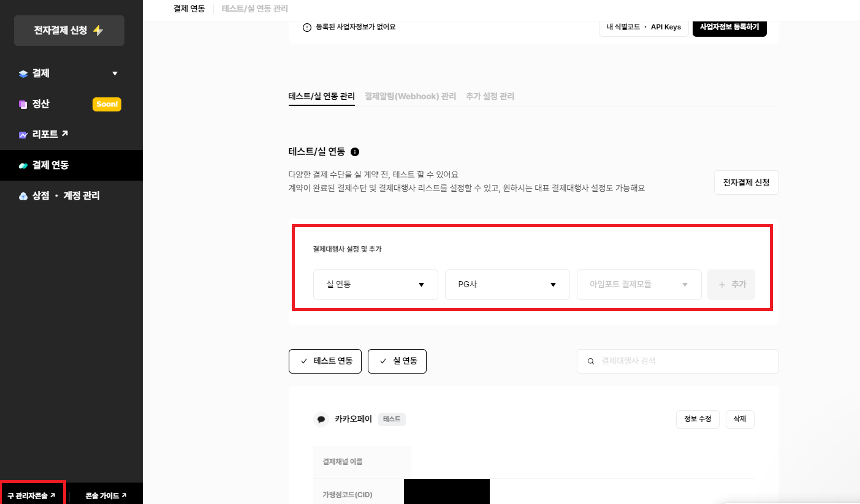Image resolution: width=860 pixels, height=504 pixels.
Task: Select 결제 연동 in the sidebar
Action: pyautogui.click(x=71, y=165)
